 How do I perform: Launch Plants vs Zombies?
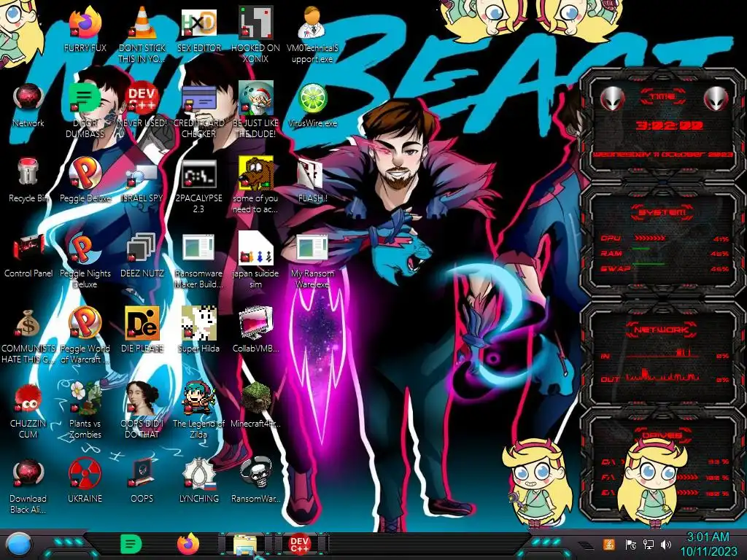click(85, 399)
